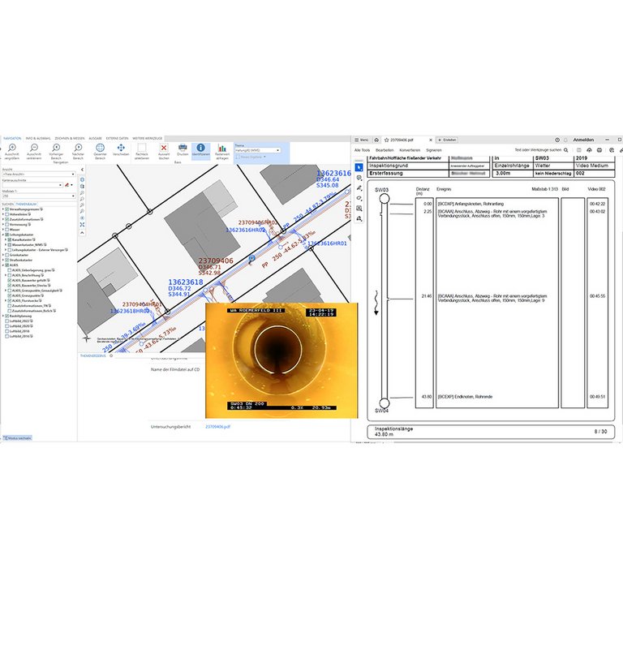Click the print icon in PDF viewer toolbar

tap(599, 150)
